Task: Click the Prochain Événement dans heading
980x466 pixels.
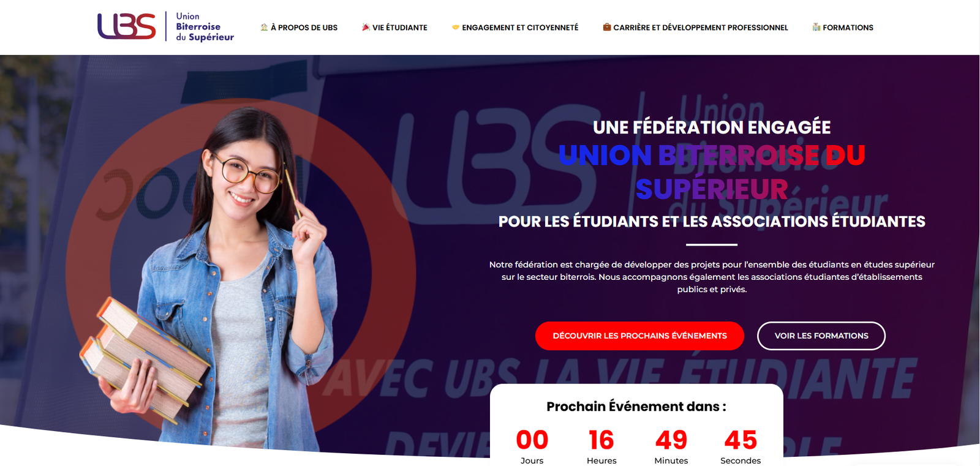Action: click(636, 407)
